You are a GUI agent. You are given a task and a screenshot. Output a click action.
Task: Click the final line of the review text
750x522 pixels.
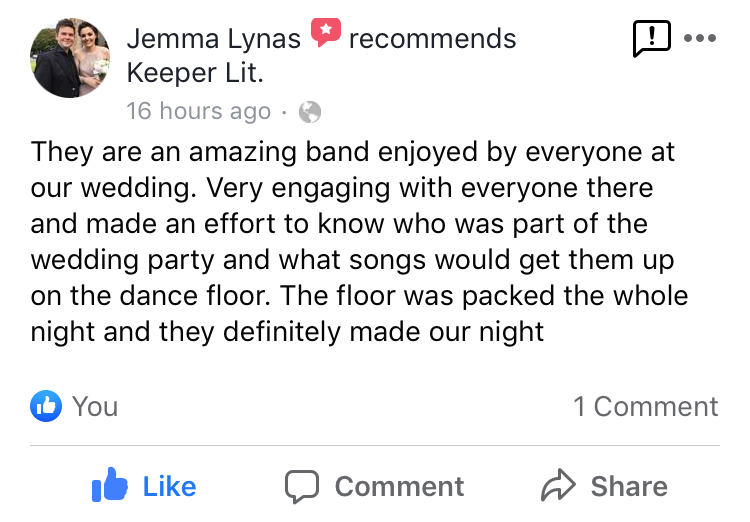[x=287, y=331]
